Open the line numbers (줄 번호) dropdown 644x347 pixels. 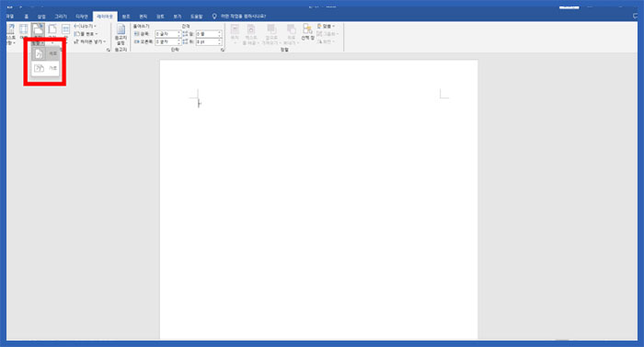[x=86, y=34]
